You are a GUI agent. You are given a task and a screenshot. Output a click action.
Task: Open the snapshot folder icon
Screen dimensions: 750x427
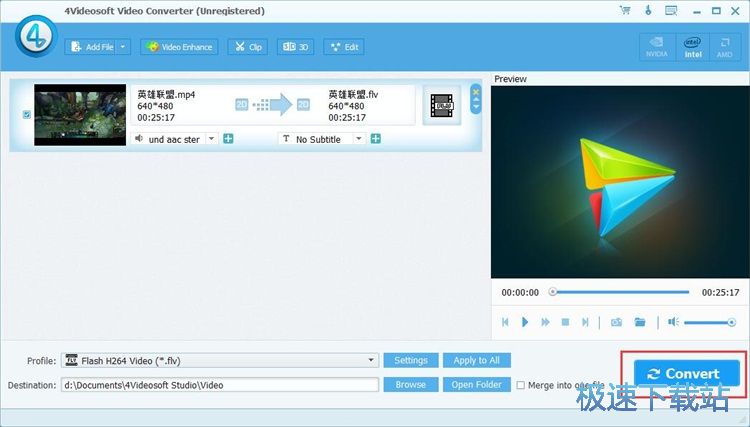(640, 322)
